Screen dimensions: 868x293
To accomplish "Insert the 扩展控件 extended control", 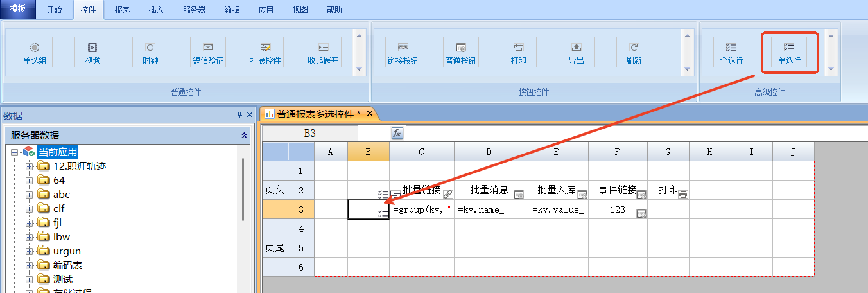I will point(266,53).
